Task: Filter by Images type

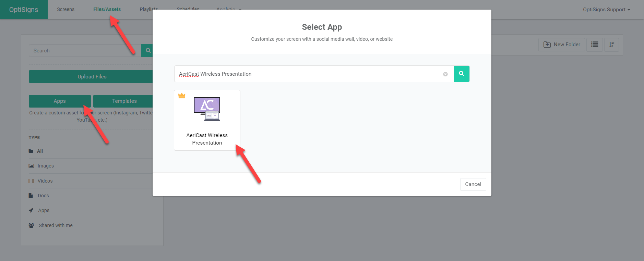Action: coord(46,166)
